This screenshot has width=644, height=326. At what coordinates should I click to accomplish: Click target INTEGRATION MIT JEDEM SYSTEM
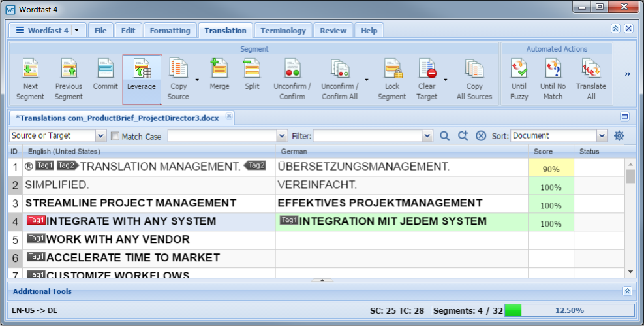click(393, 221)
